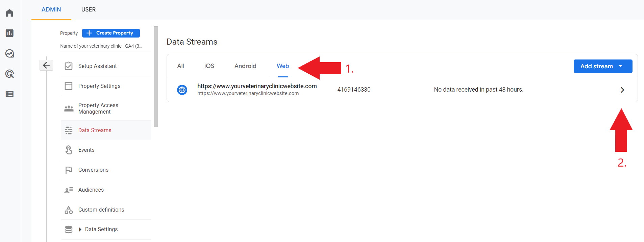Show All data streams tab
The width and height of the screenshot is (644, 242).
[180, 66]
